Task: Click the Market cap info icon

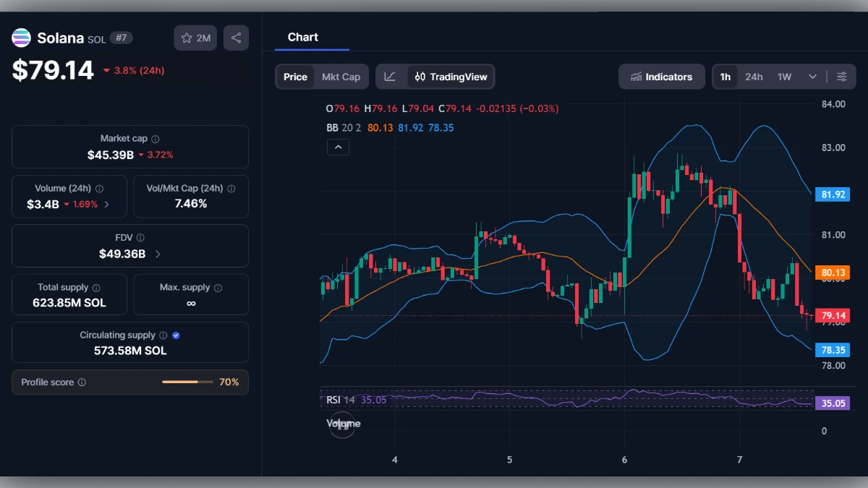Action: 155,139
